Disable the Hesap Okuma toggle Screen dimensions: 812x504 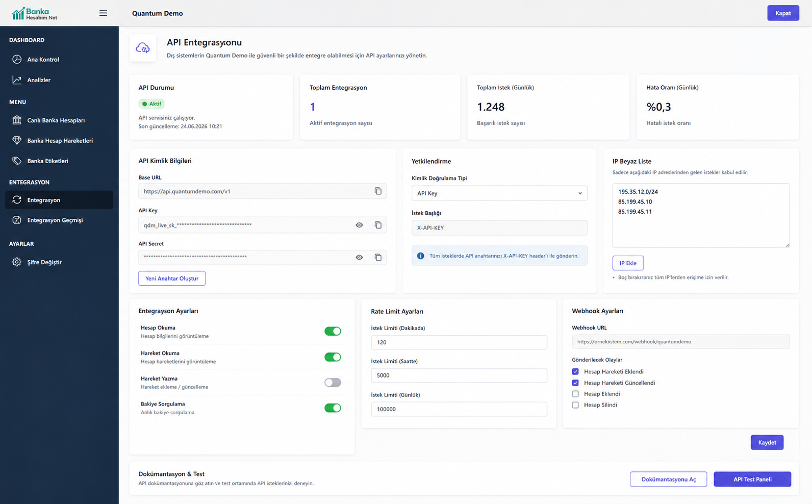point(333,331)
